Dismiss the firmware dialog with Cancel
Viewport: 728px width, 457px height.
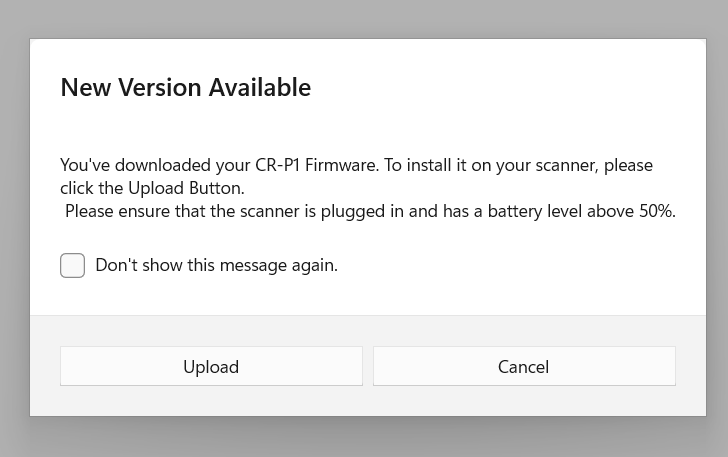pyautogui.click(x=524, y=367)
